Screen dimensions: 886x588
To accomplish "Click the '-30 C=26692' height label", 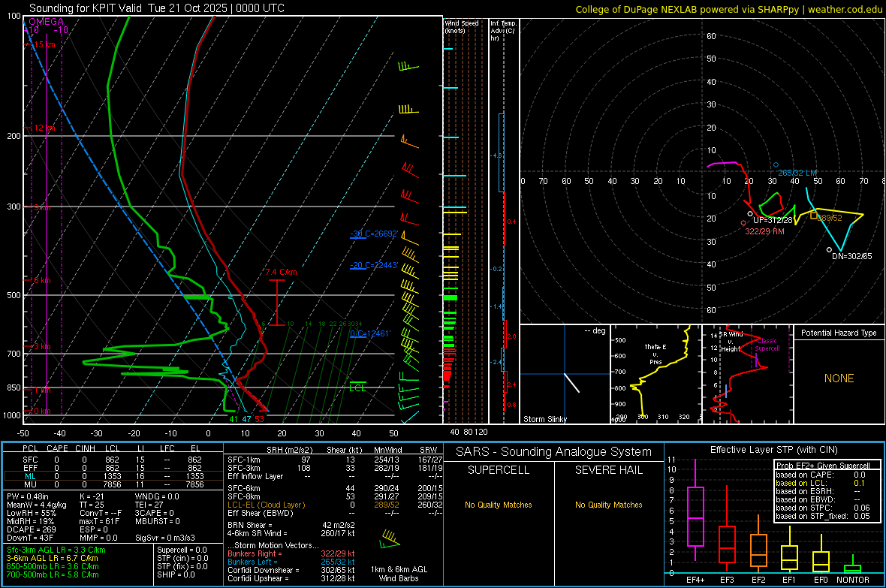I will tap(374, 234).
